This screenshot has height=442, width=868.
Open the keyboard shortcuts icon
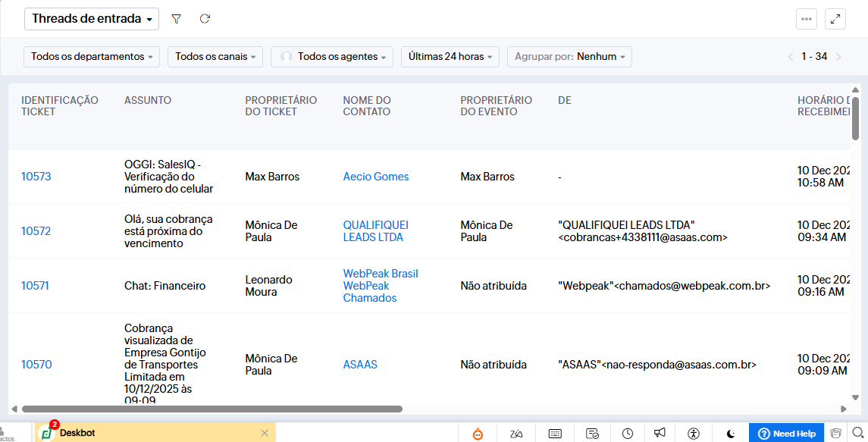click(x=555, y=434)
